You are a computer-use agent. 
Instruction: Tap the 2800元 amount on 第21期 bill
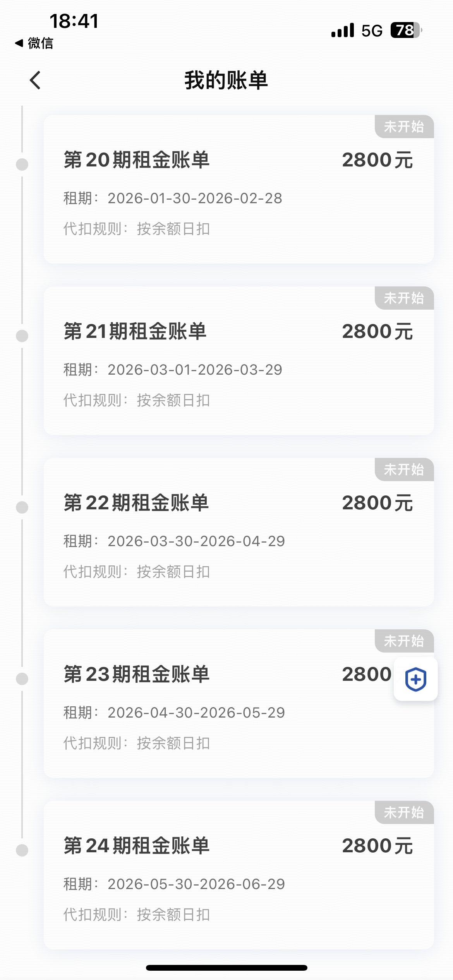pyautogui.click(x=377, y=332)
